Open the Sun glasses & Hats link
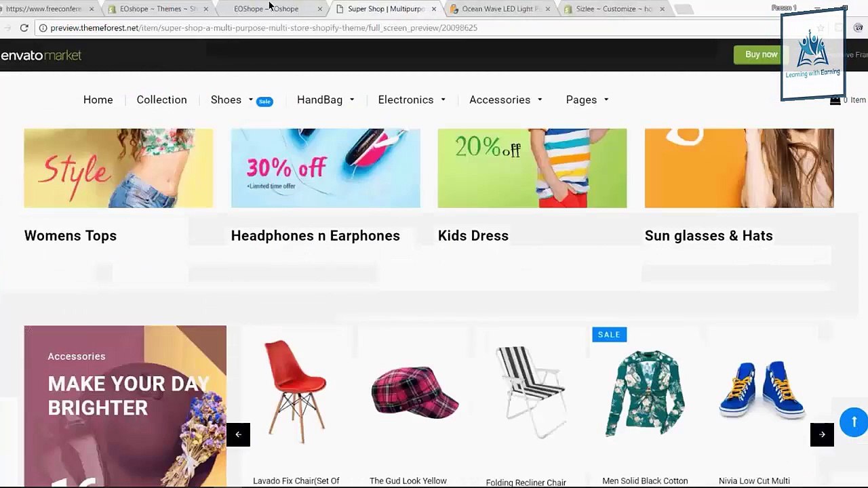 click(x=709, y=236)
